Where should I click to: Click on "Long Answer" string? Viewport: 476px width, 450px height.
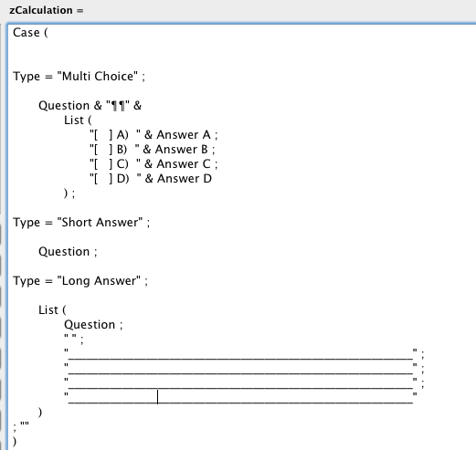99,281
